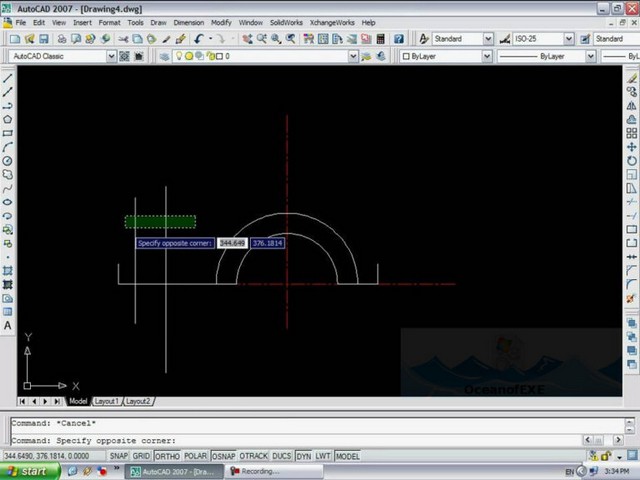Select the Ellipse tool
Image resolution: width=640 pixels, height=480 pixels.
[x=7, y=202]
